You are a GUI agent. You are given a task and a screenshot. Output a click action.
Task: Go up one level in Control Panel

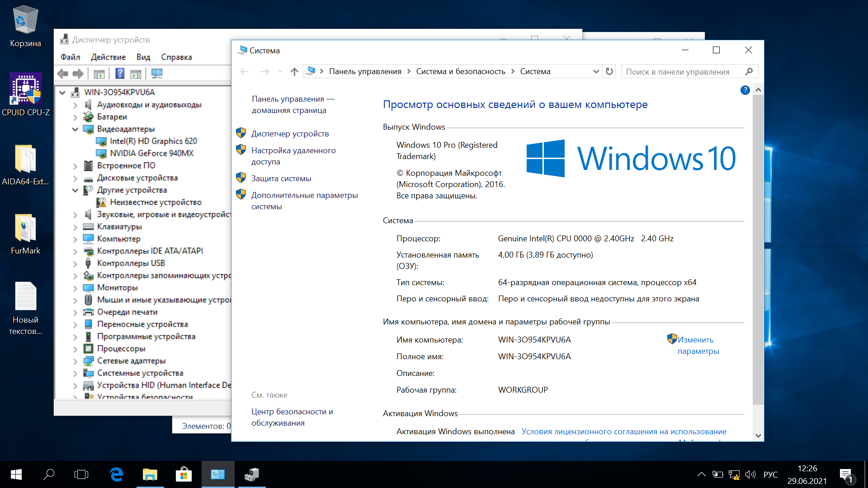click(294, 71)
